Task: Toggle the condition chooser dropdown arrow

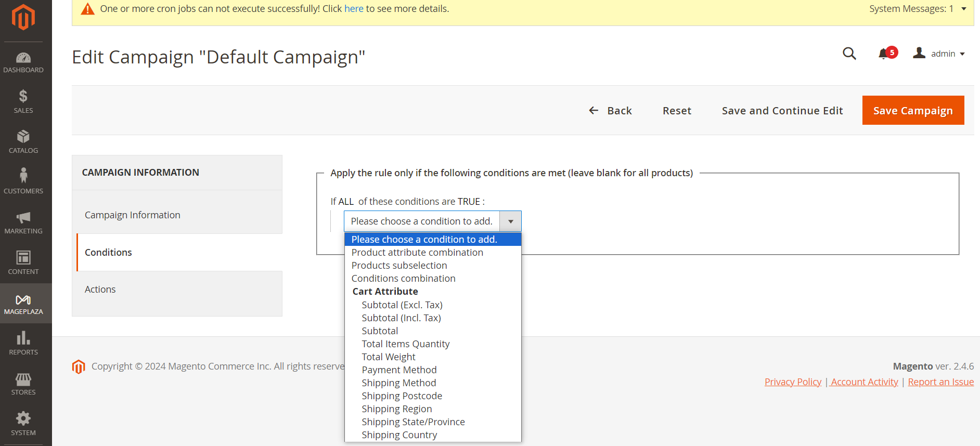Action: [510, 221]
